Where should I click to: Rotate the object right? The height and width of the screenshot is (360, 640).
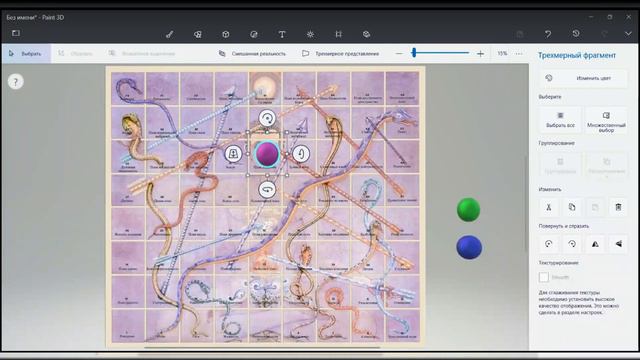[572, 244]
